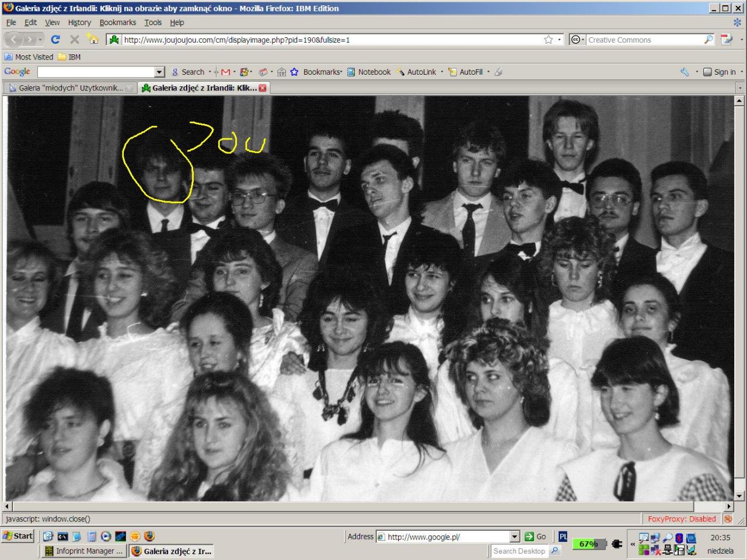This screenshot has height=560, width=747.
Task: Click the Google Toolbar wrench settings icon
Action: 685,72
